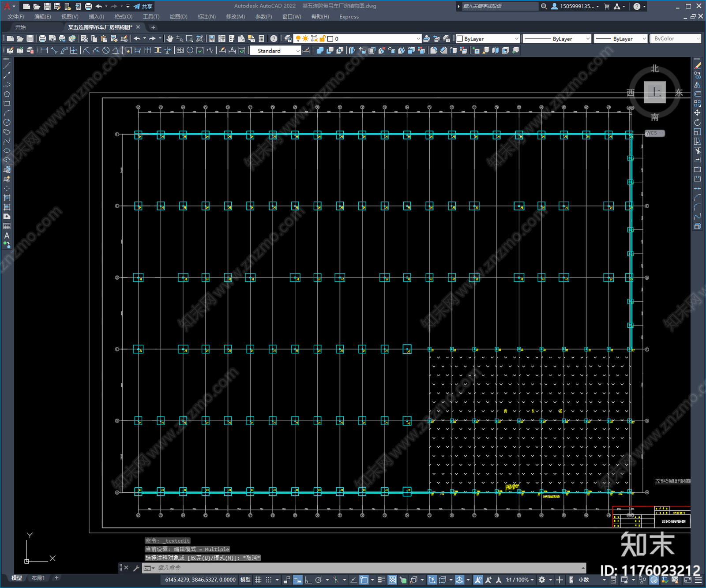The height and width of the screenshot is (588, 706).
Task: Select the Circle draw tool
Action: (7, 122)
